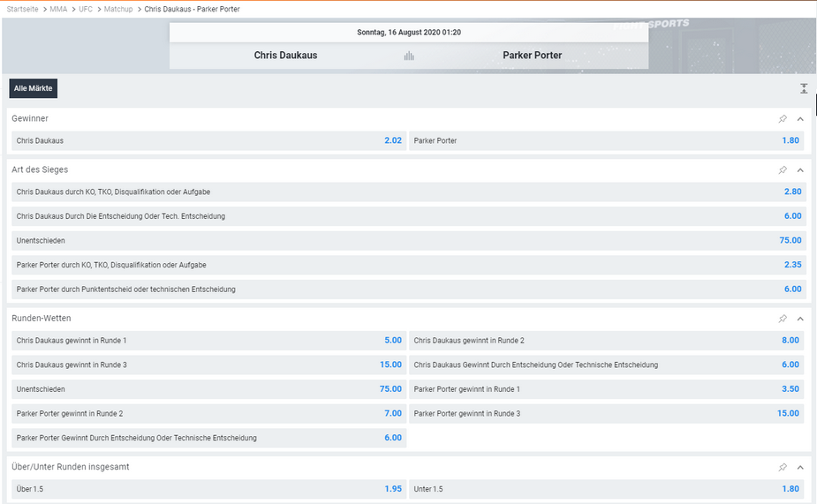Collapse the Art des Sieges section
This screenshot has width=817, height=504.
(800, 170)
